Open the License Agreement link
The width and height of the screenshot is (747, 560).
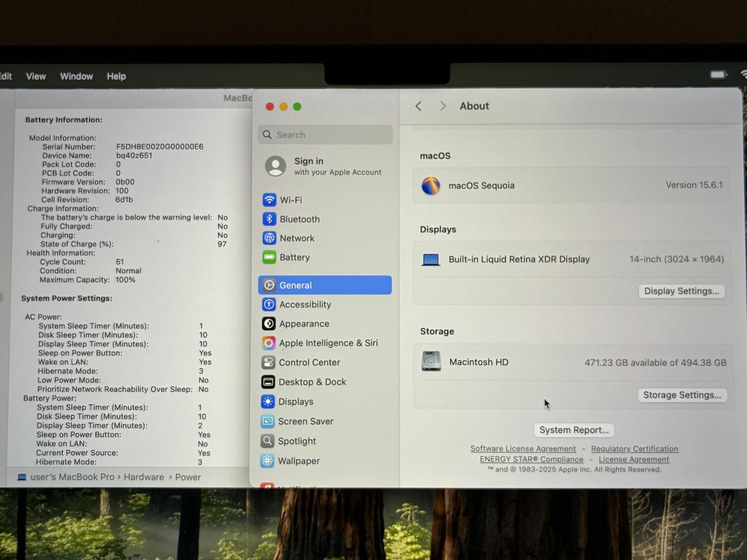(x=633, y=459)
